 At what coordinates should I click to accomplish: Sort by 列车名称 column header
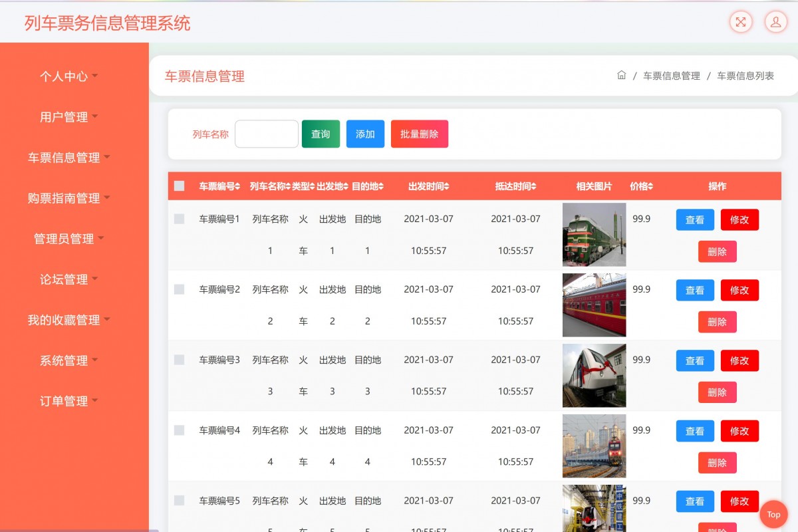(270, 186)
